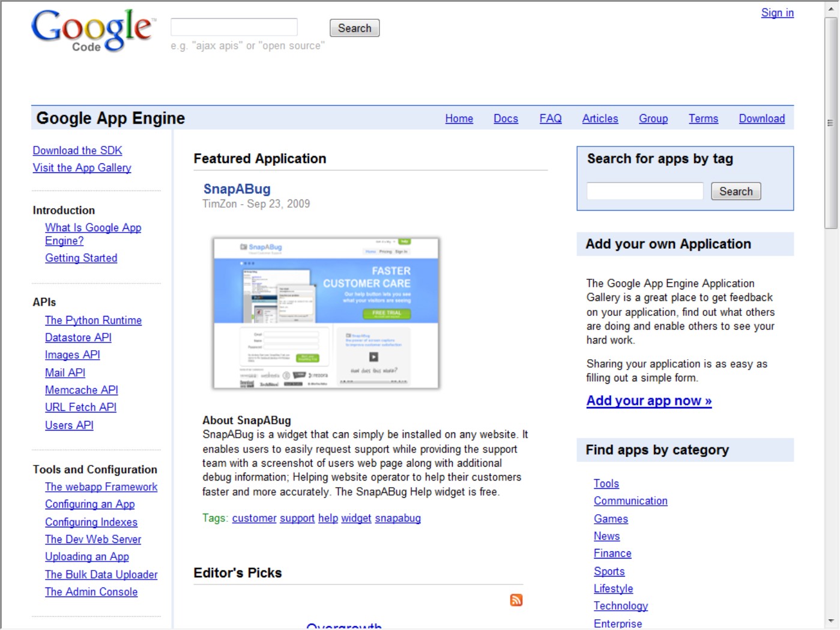The height and width of the screenshot is (630, 840).
Task: Open the Mail API link
Action: (x=65, y=373)
